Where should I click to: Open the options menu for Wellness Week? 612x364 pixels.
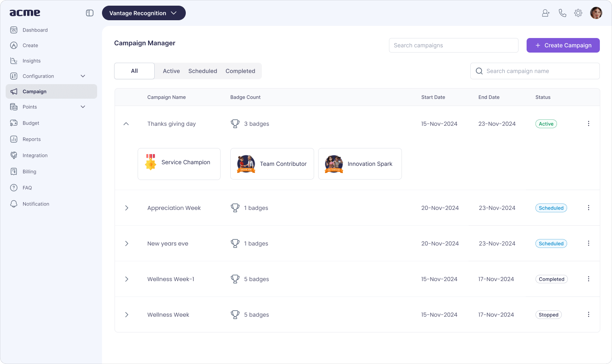click(589, 314)
